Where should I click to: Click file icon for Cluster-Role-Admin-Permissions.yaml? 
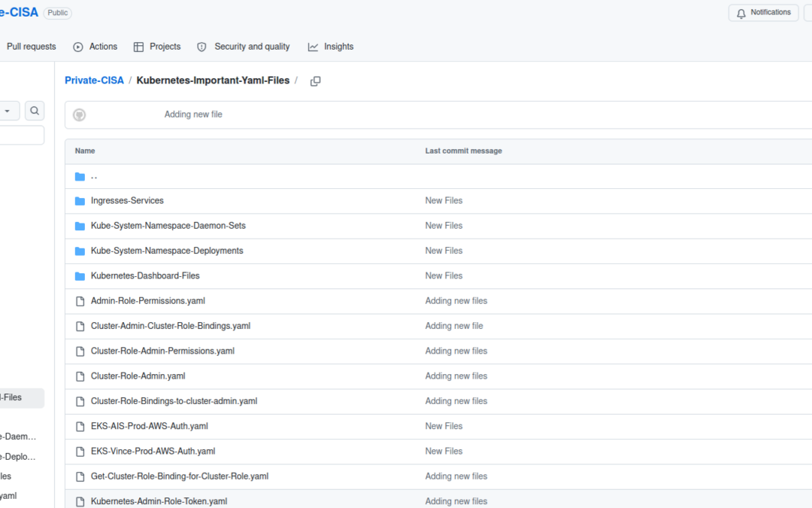pyautogui.click(x=80, y=351)
